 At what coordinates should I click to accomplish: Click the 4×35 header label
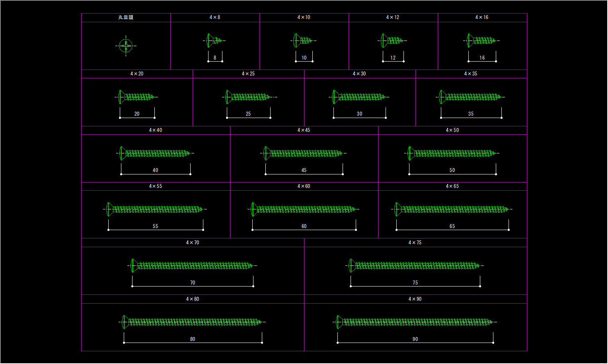pos(471,74)
